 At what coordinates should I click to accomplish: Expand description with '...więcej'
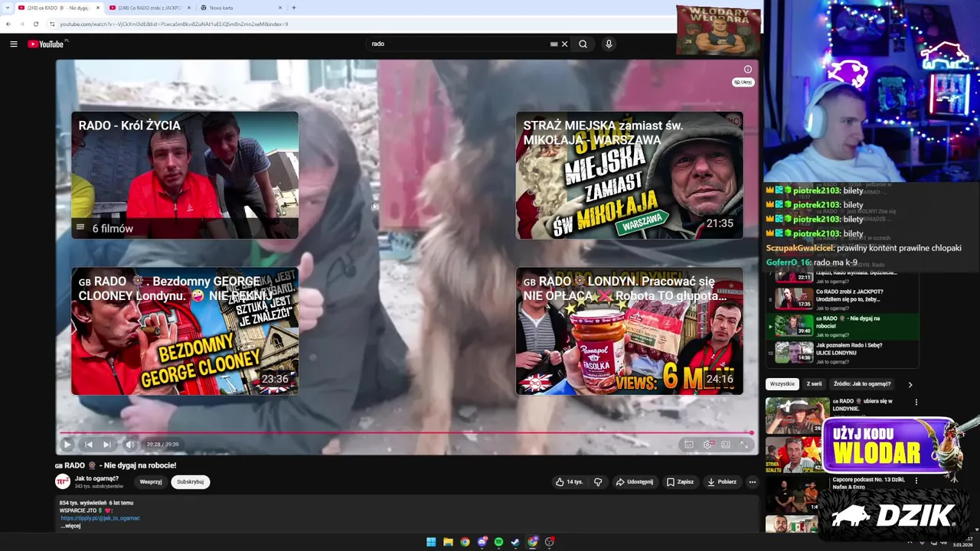70,526
